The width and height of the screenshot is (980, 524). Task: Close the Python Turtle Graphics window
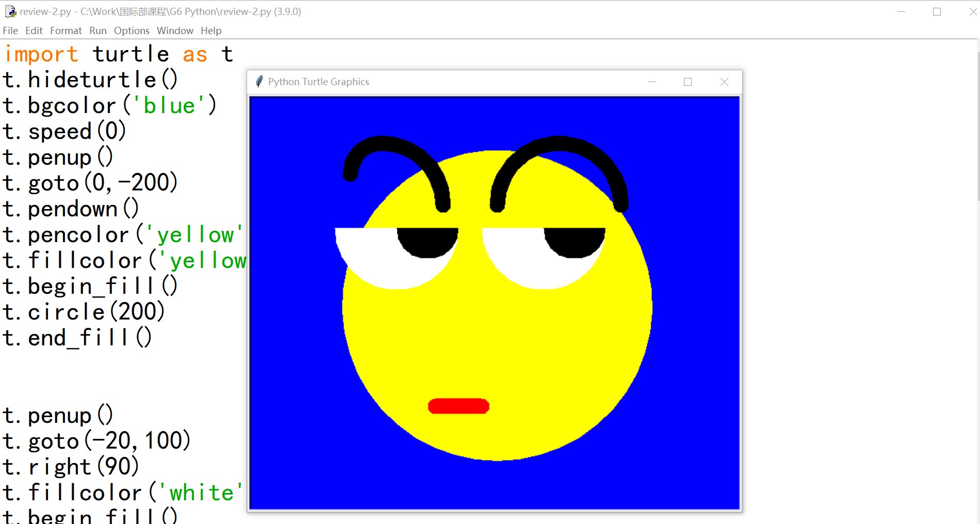coord(724,82)
